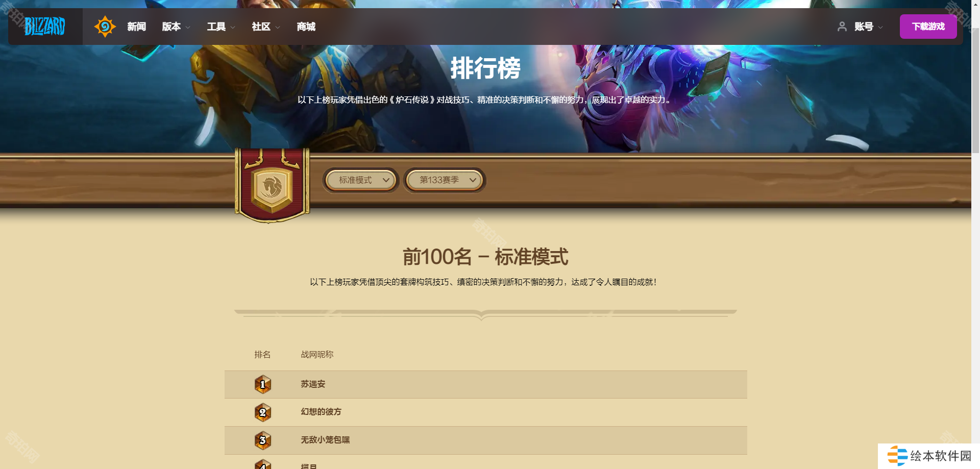This screenshot has height=469, width=980.
Task: Click the 绘本软件园 watermark logo
Action: [x=929, y=456]
